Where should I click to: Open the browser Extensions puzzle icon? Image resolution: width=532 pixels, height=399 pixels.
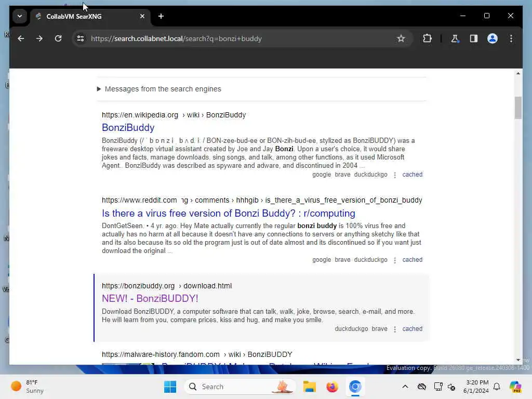pos(427,38)
